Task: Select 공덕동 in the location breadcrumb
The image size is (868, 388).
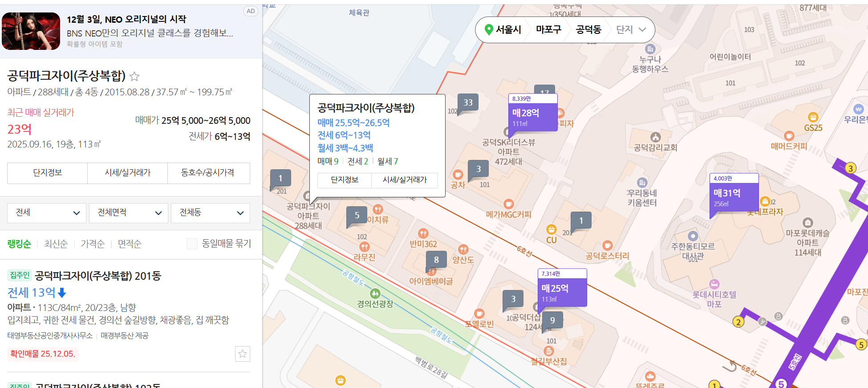Action: tap(588, 29)
